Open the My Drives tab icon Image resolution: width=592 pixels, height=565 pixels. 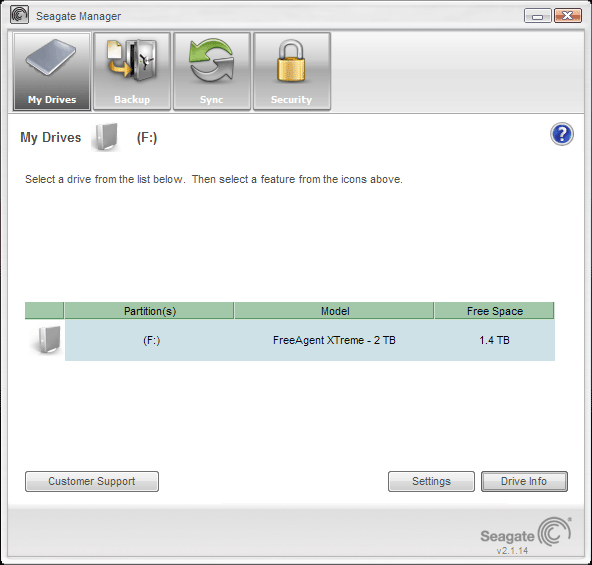(52, 71)
